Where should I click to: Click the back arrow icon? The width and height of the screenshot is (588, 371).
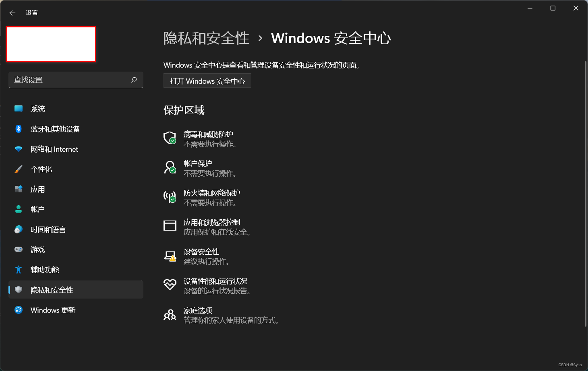[x=12, y=13]
